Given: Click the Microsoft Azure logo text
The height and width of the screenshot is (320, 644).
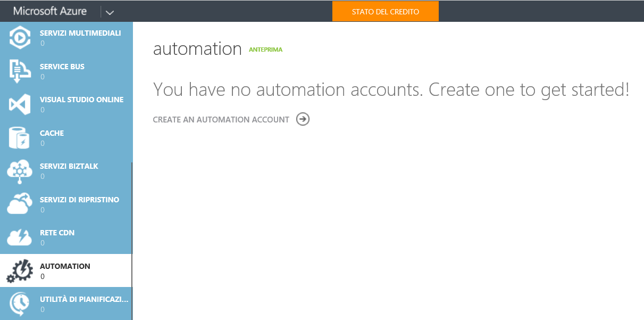Looking at the screenshot, I should click(50, 11).
